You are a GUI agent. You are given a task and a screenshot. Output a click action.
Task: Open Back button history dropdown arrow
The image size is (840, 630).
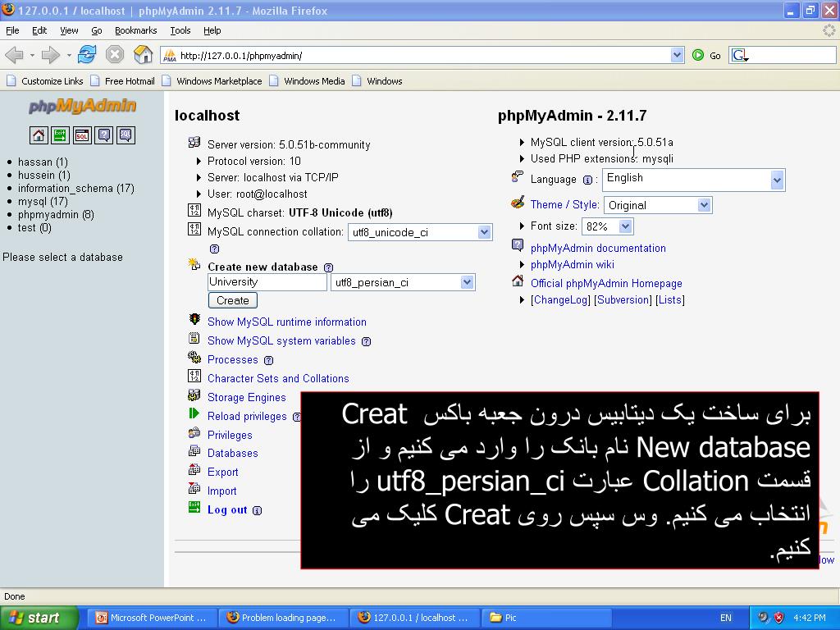click(32, 55)
